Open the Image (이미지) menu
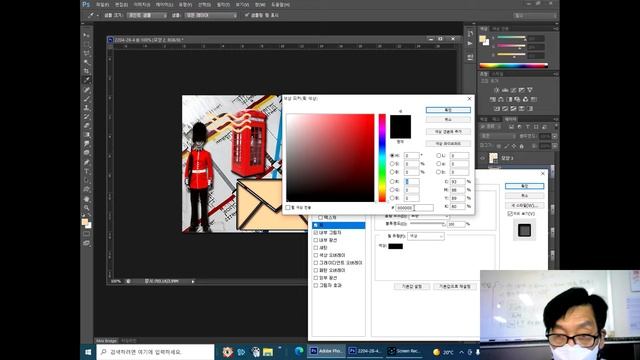This screenshot has width=640, height=360. [x=142, y=4]
